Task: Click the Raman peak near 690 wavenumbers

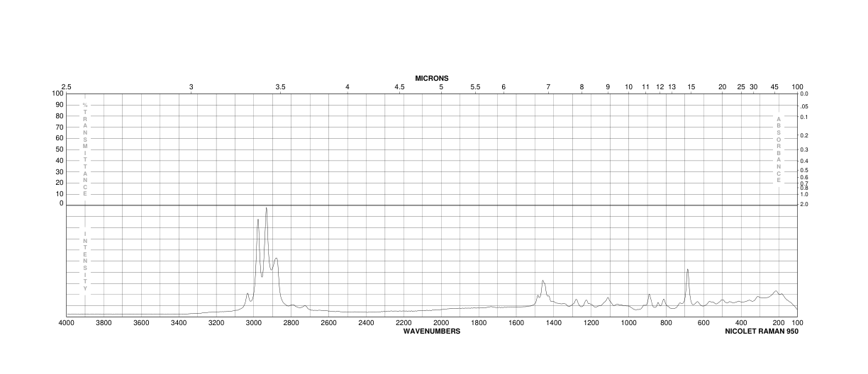Action: (x=687, y=270)
